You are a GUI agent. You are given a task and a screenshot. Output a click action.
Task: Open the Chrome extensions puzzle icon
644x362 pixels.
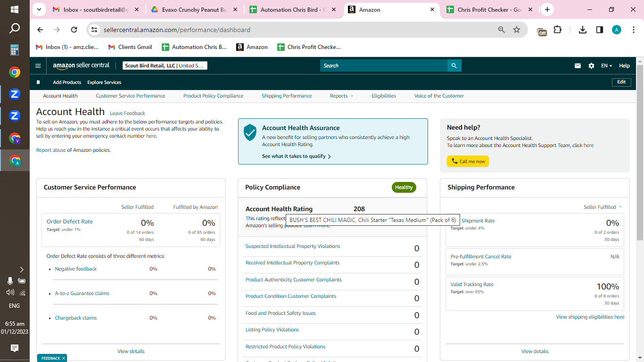coord(558,30)
